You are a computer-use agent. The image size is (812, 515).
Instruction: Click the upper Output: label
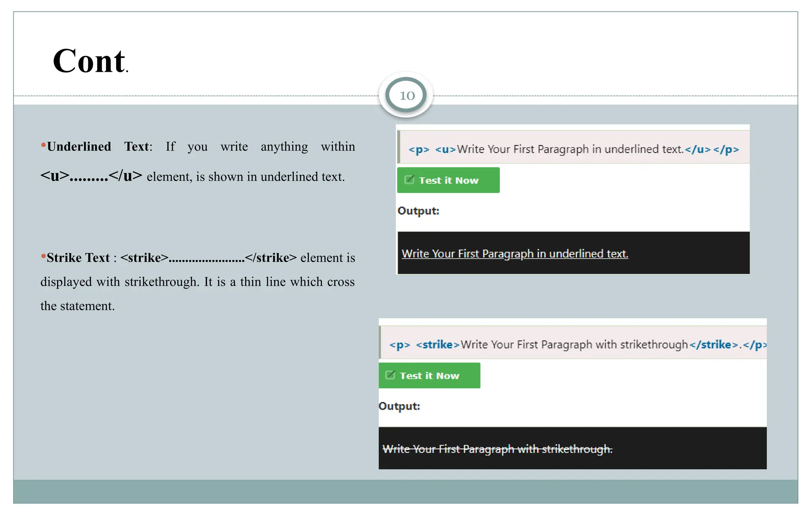[418, 211]
